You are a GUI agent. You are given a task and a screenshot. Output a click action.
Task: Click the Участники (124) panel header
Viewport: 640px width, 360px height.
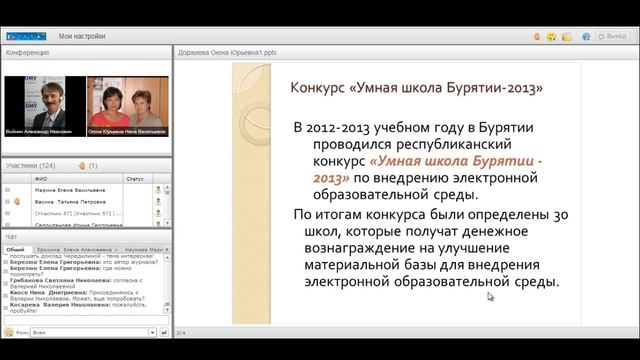pyautogui.click(x=87, y=166)
